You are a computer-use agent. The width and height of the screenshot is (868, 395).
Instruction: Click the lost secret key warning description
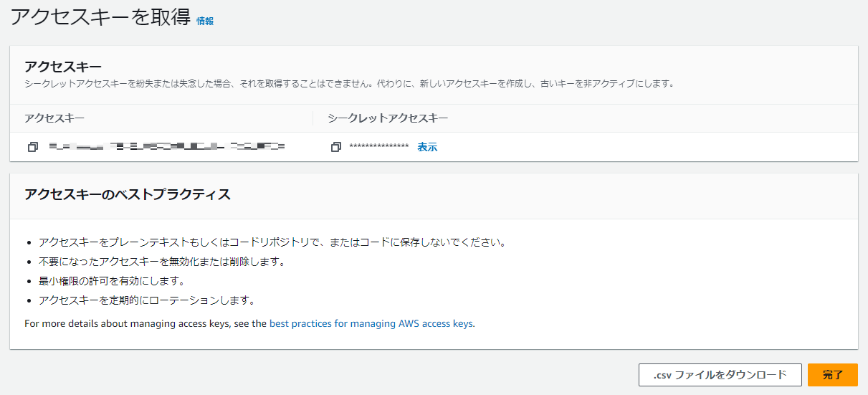click(350, 84)
